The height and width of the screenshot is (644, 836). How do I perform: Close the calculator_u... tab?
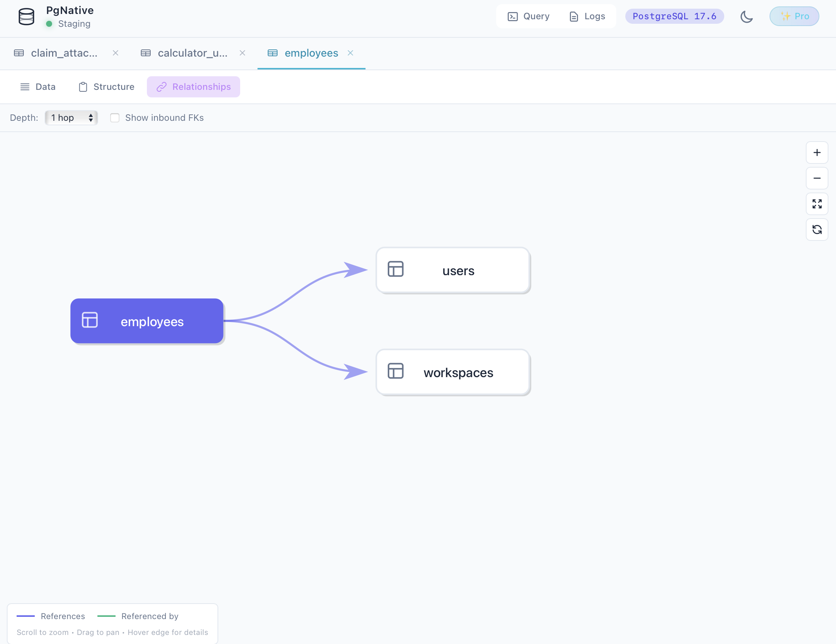tap(242, 53)
